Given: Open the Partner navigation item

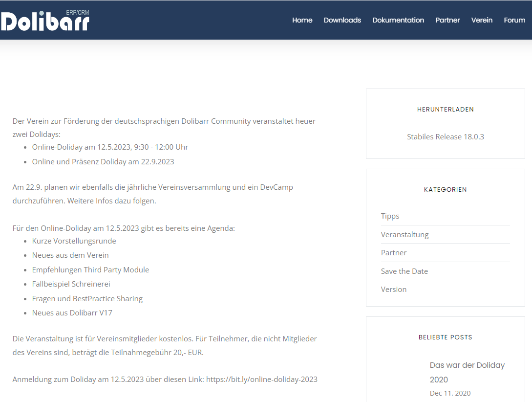Looking at the screenshot, I should point(447,20).
